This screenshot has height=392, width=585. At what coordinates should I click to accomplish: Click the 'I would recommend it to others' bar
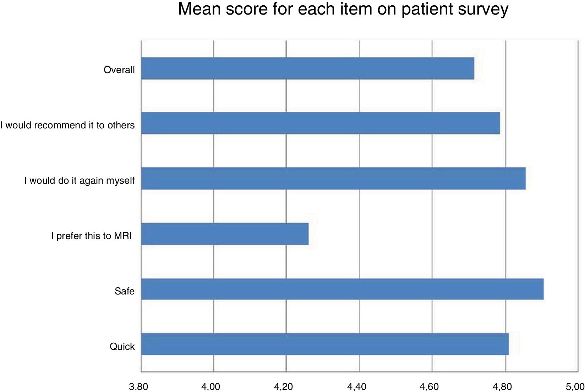320,123
